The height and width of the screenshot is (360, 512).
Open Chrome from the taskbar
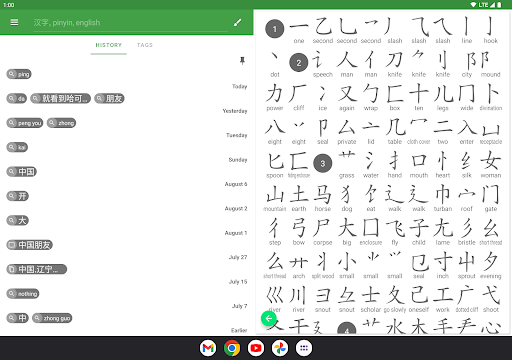point(232,348)
